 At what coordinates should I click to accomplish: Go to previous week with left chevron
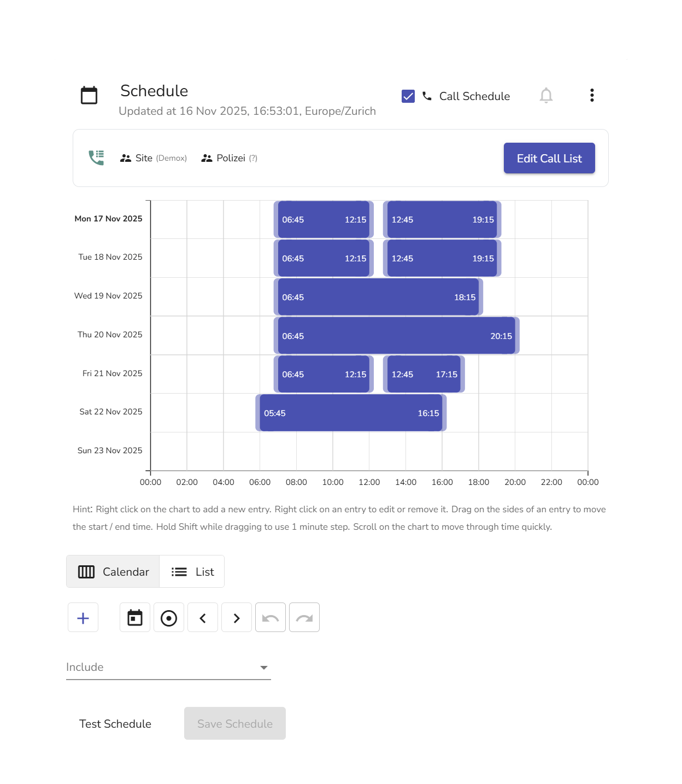point(203,618)
